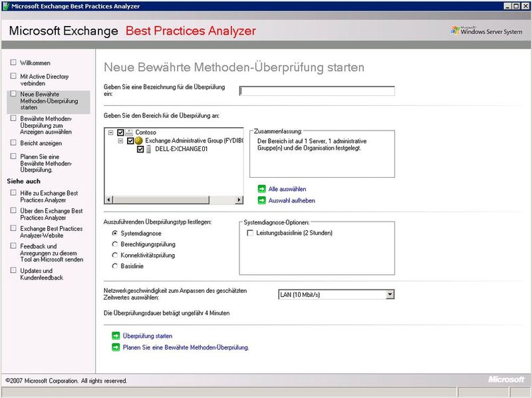Click the DELL-EXCHANGE01 server icon
The height and width of the screenshot is (398, 532).
[x=149, y=148]
